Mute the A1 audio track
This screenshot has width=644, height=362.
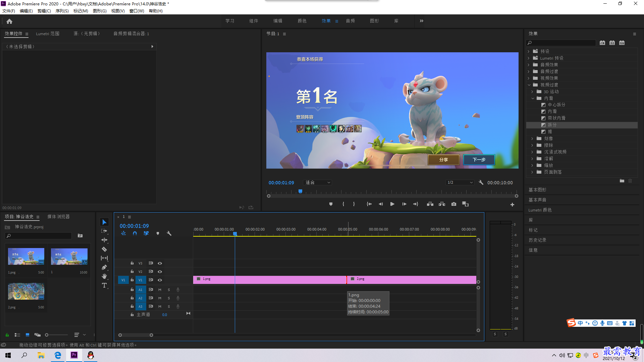pyautogui.click(x=160, y=290)
